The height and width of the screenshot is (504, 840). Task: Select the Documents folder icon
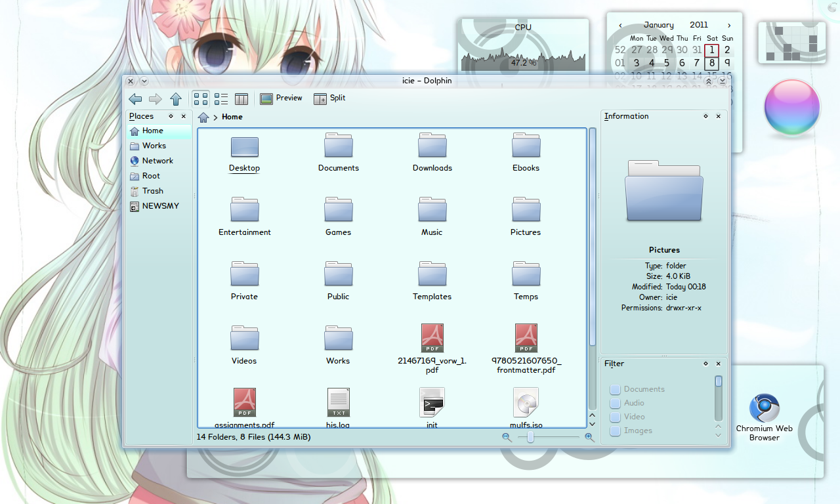(x=339, y=146)
